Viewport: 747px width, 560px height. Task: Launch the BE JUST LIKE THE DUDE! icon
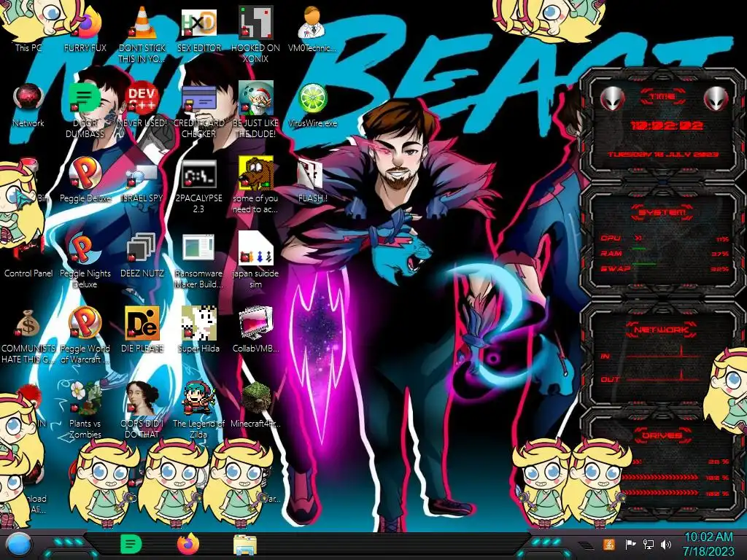coord(255,111)
